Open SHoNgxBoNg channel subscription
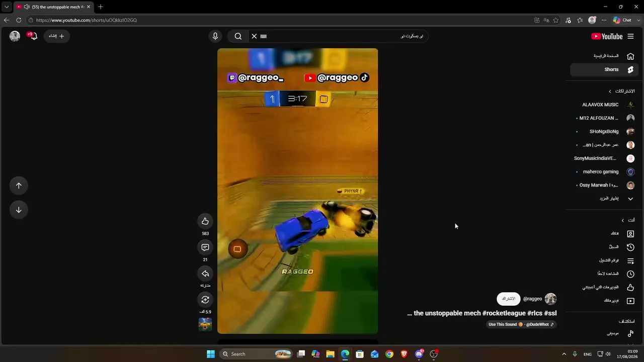This screenshot has height=362, width=644. 604,131
